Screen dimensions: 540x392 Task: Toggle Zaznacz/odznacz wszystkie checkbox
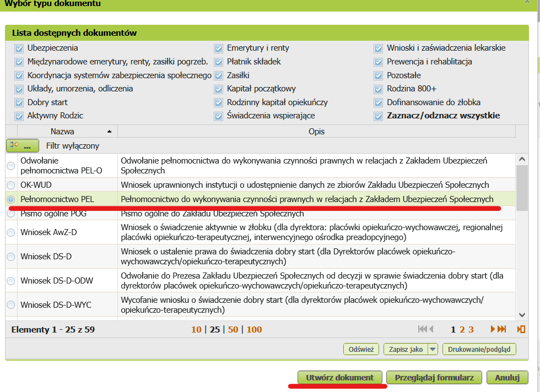click(378, 116)
